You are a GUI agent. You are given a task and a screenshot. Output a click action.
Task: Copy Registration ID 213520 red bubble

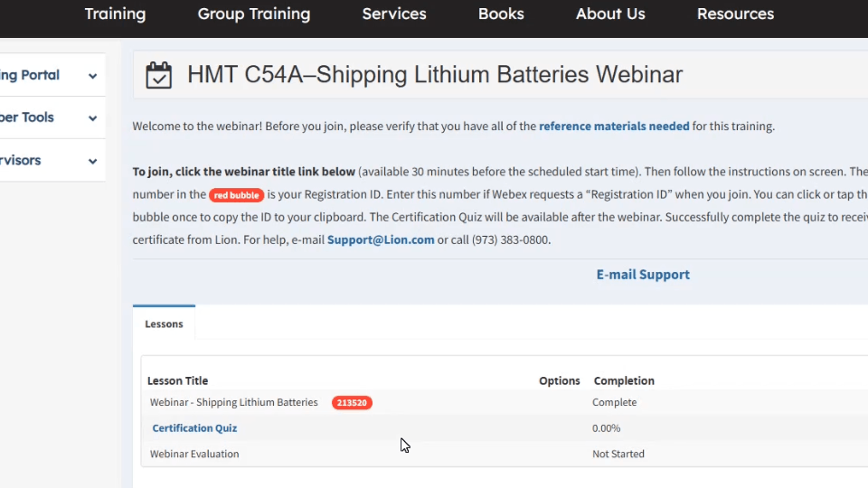352,403
